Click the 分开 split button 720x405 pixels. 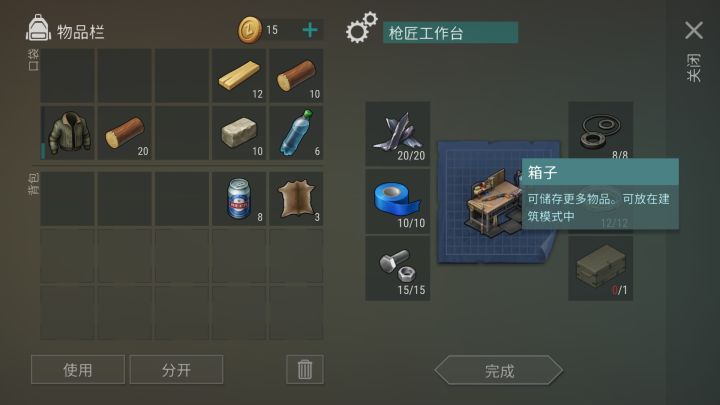[x=176, y=369]
